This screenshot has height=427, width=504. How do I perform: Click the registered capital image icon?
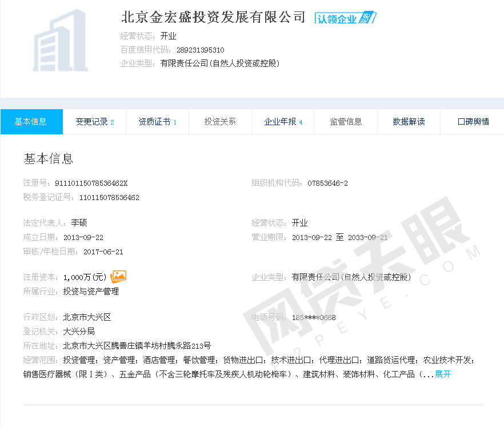[x=118, y=277]
